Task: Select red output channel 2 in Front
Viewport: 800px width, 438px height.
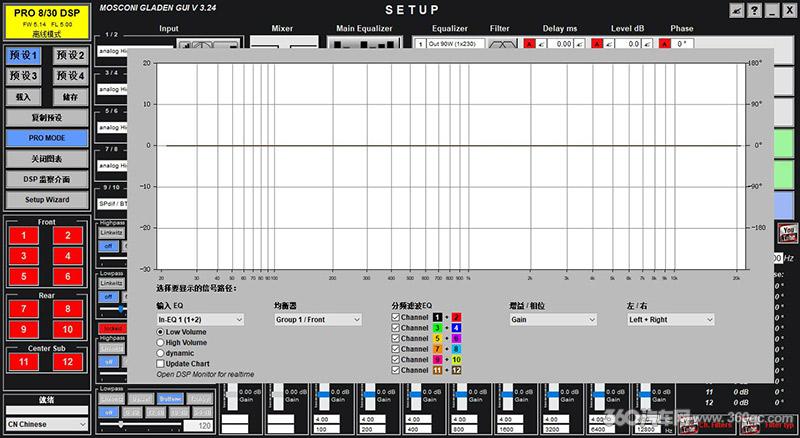Action: click(x=68, y=235)
